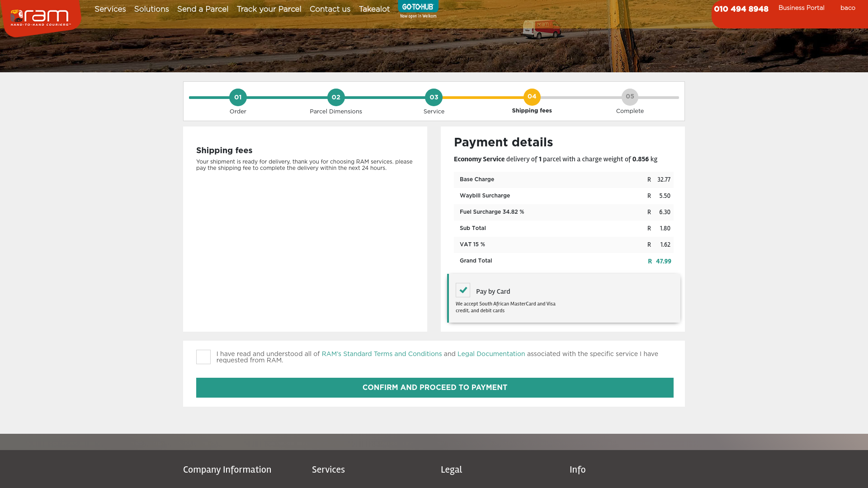Open the baco user account link
The width and height of the screenshot is (868, 488).
pos(848,8)
